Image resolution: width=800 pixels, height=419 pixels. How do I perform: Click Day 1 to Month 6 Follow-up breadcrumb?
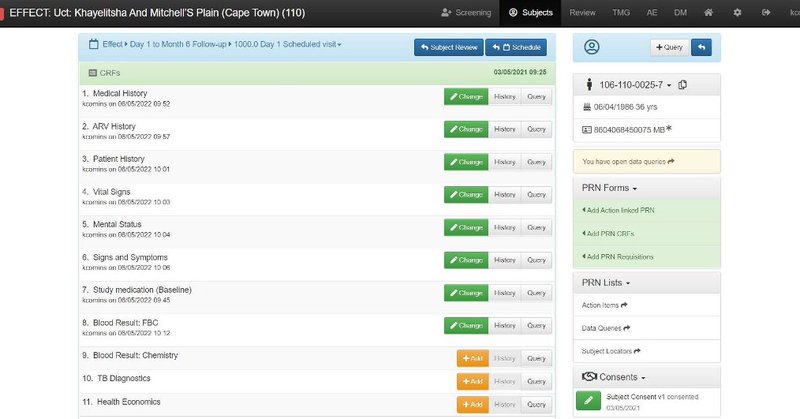[x=178, y=44]
